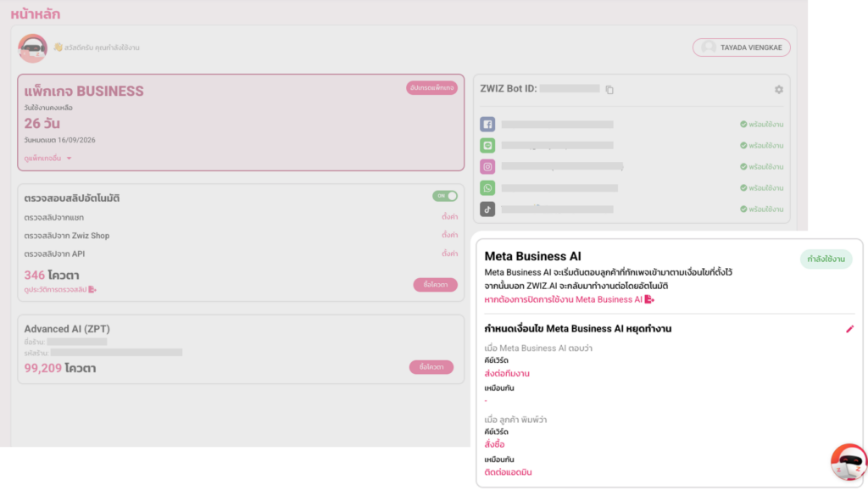Click the masked ZWIZ Bot ID value

point(570,88)
